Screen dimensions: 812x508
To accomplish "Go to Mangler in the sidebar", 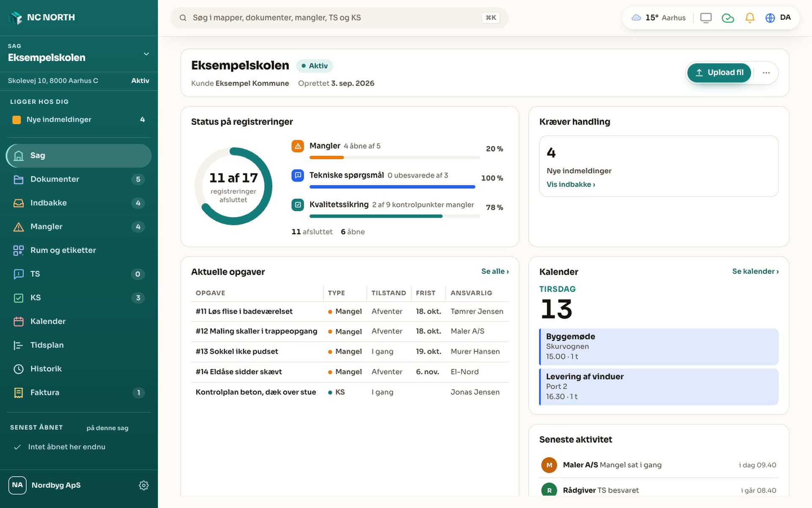I will click(x=79, y=227).
